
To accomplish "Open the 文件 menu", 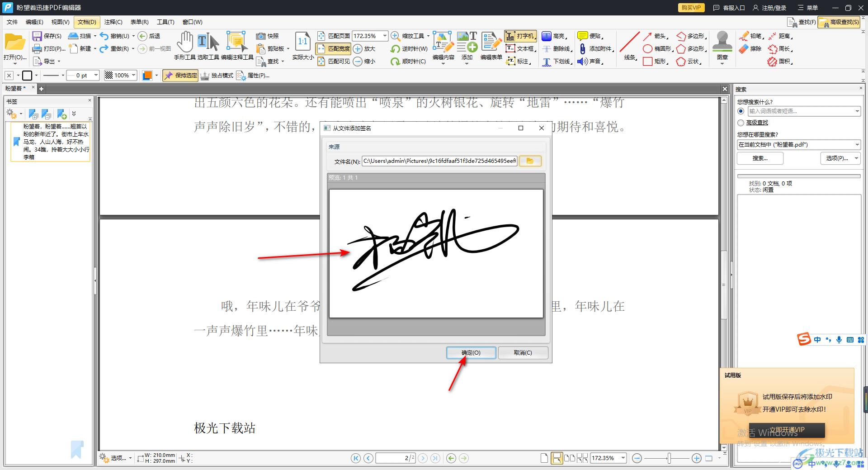I will click(x=12, y=22).
